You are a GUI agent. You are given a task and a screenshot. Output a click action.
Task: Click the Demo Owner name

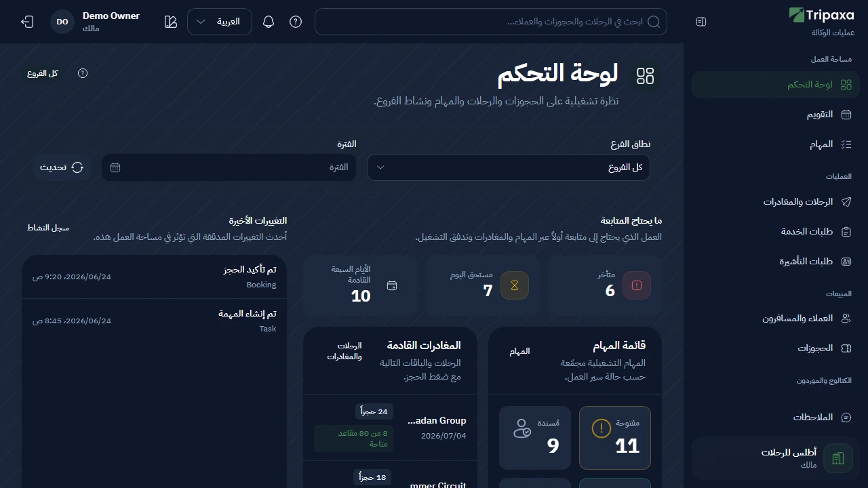(111, 16)
